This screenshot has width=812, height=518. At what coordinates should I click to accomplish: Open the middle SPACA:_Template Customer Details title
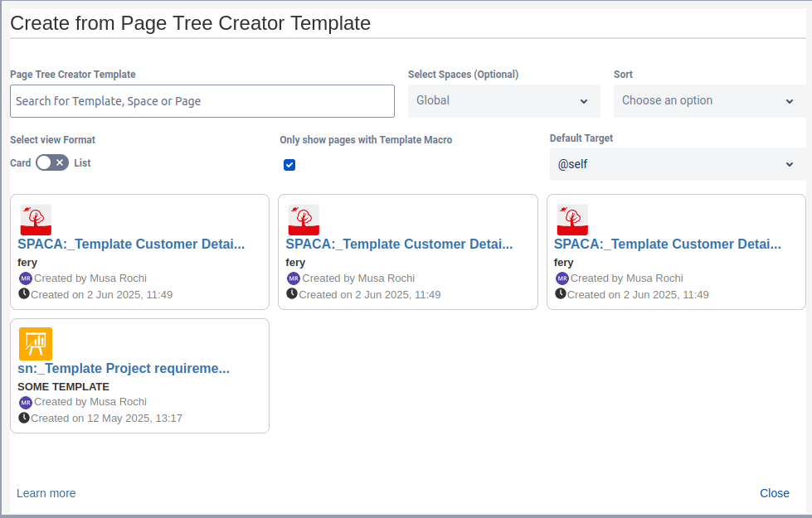point(399,244)
